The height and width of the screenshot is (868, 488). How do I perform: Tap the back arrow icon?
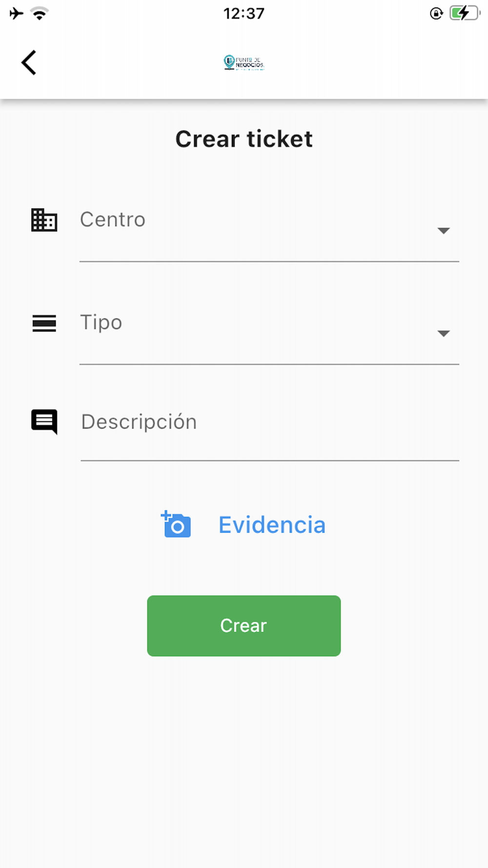pos(29,62)
